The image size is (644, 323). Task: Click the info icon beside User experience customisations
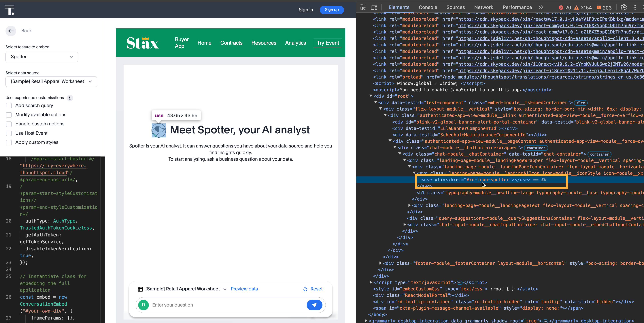[70, 98]
